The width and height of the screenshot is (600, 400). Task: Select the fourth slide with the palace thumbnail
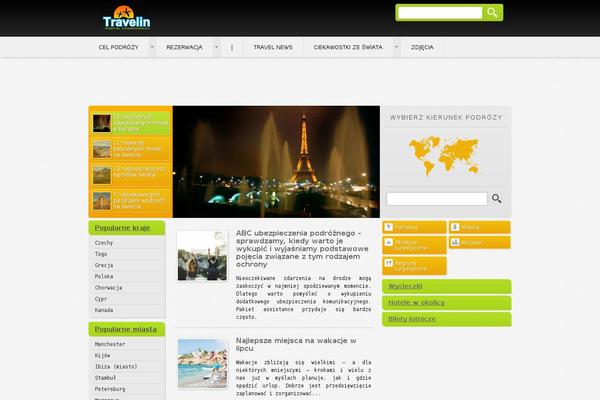pyautogui.click(x=130, y=201)
